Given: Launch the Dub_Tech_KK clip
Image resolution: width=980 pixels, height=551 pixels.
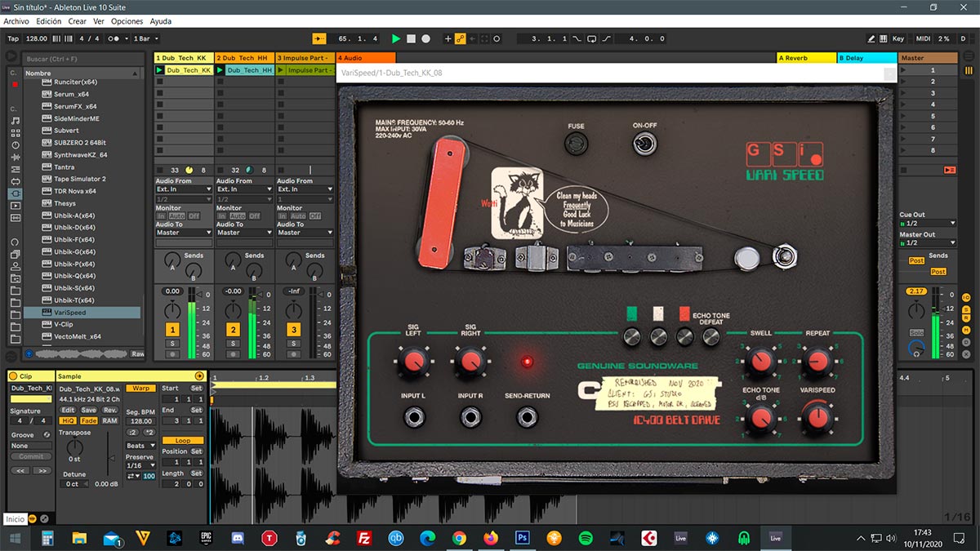Looking at the screenshot, I should pos(160,70).
